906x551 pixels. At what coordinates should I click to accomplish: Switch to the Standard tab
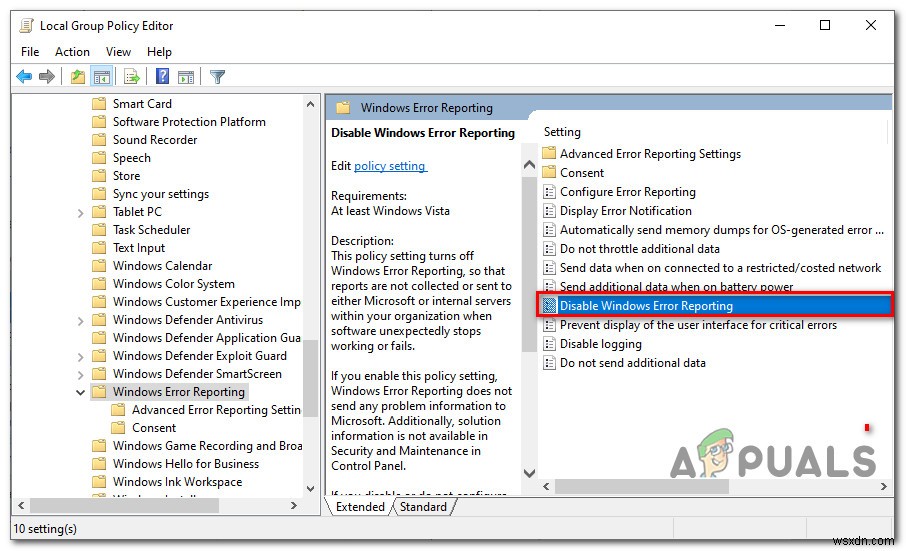[x=423, y=507]
